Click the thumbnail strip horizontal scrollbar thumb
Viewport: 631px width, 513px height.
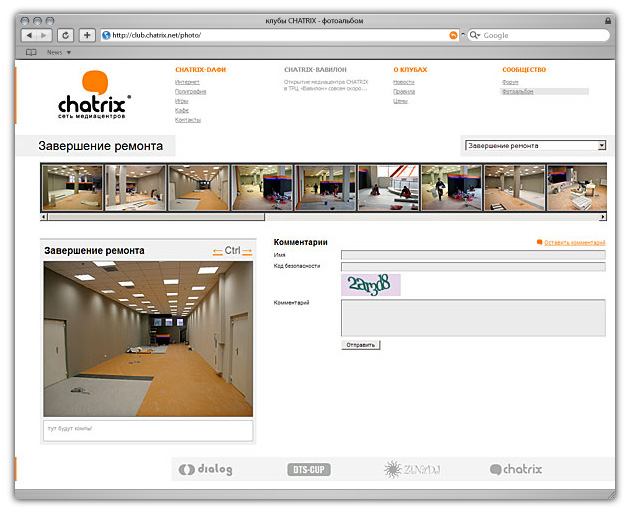tap(156, 217)
